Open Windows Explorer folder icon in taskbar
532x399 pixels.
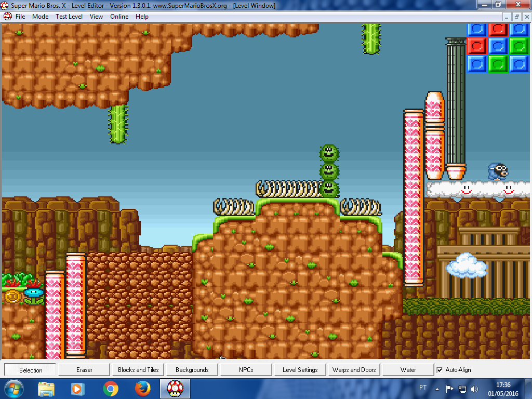[46, 389]
